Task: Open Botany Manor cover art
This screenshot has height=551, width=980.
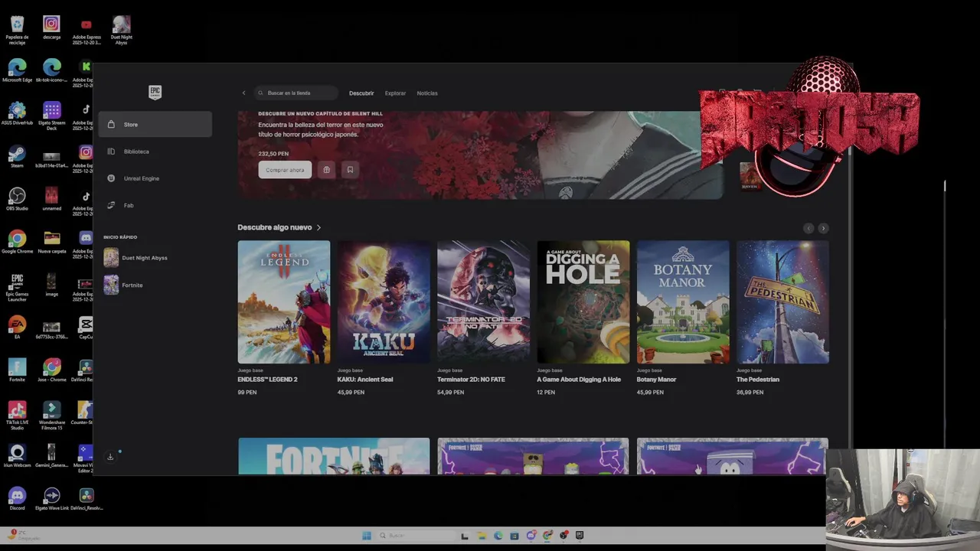Action: point(683,302)
